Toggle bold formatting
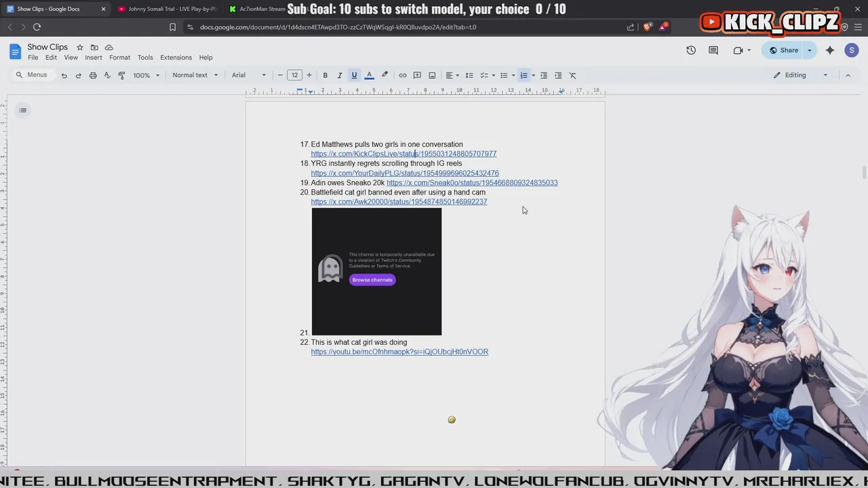 click(325, 75)
